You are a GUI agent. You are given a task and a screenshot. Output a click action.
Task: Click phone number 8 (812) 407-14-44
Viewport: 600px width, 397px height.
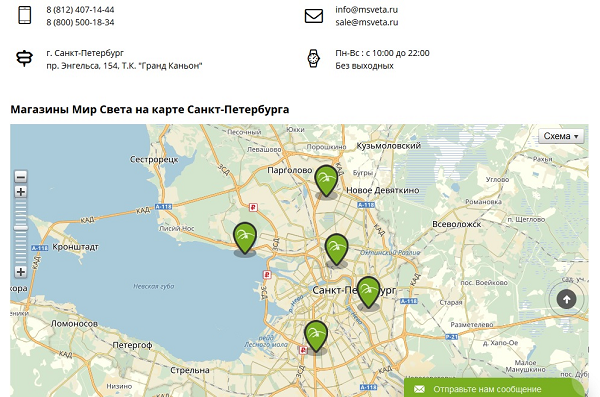click(x=80, y=10)
